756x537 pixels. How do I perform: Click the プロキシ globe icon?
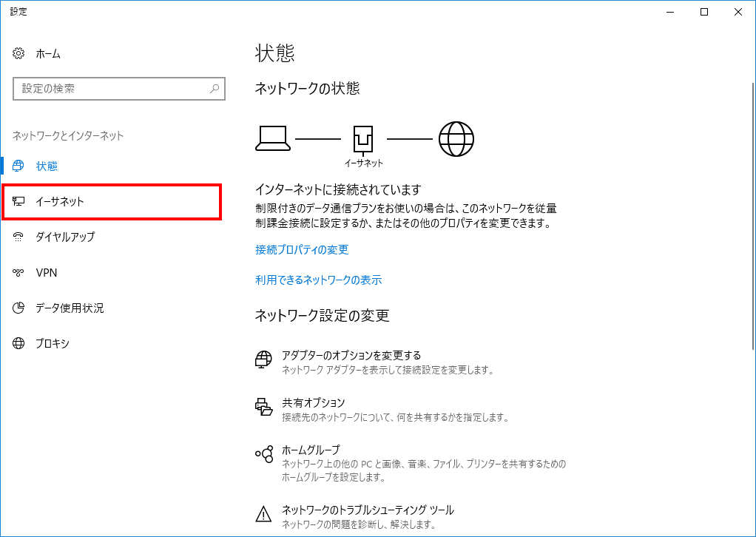(x=18, y=343)
